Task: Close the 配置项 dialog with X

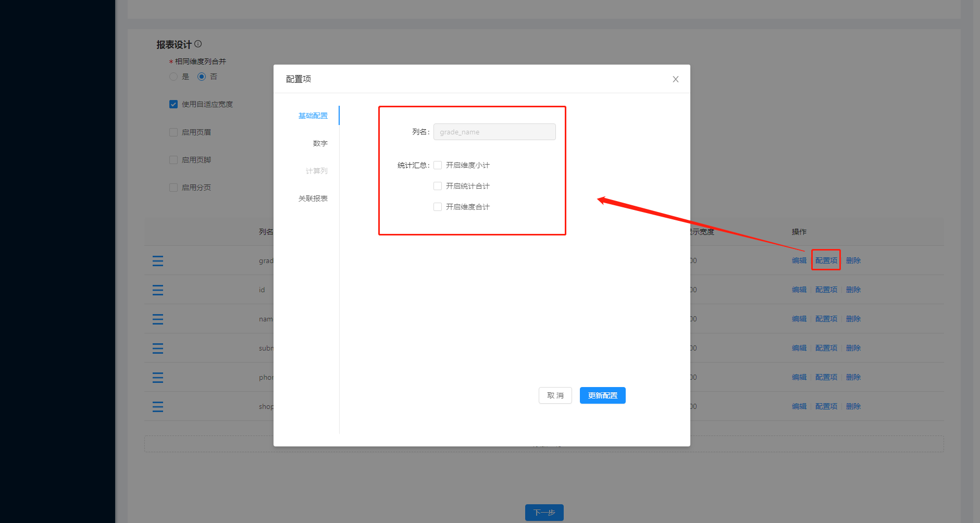Action: point(675,79)
